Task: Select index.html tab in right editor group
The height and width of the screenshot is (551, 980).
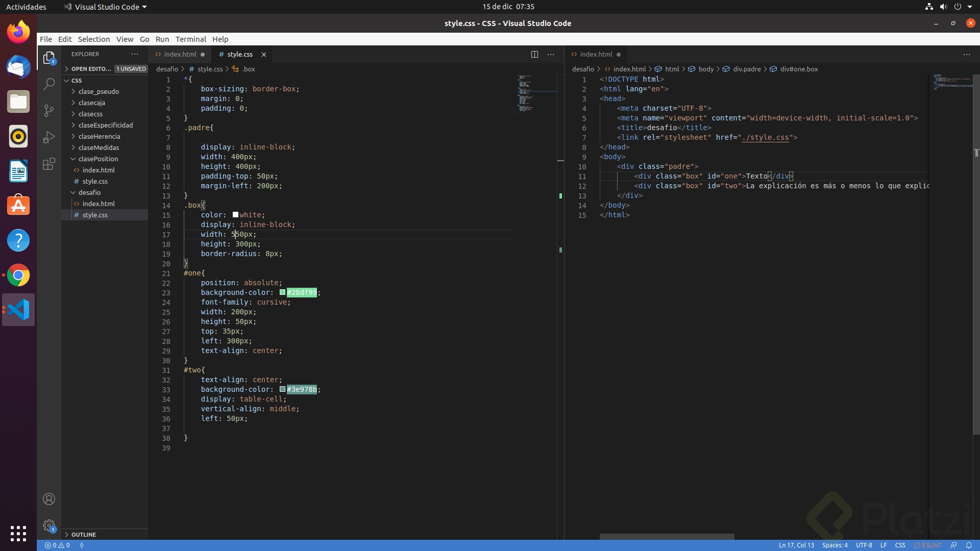Action: tap(596, 54)
